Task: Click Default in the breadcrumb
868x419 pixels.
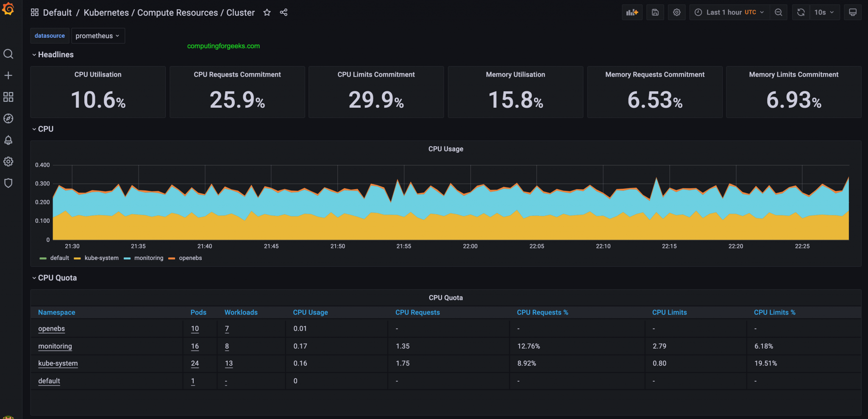Action: click(58, 12)
